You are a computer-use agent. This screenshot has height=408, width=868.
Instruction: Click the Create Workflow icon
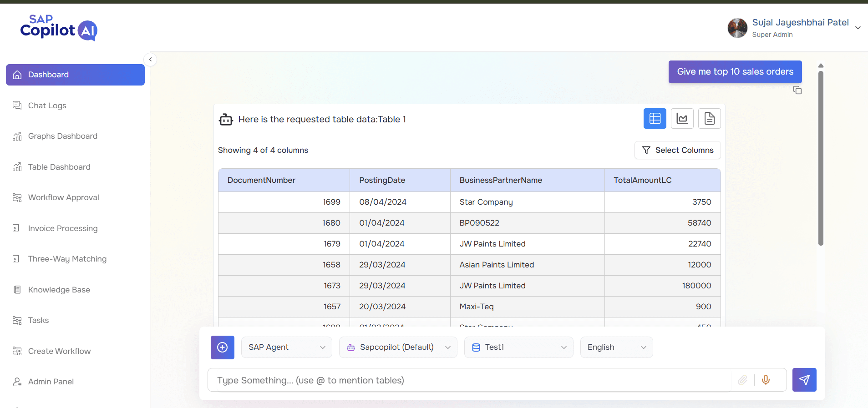(x=17, y=351)
